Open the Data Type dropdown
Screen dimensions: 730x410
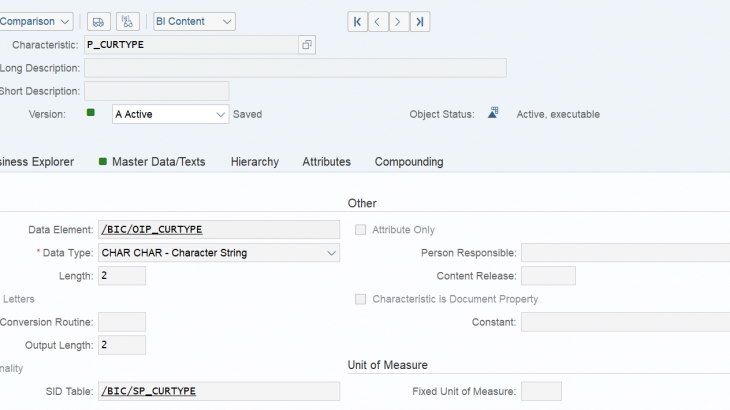coord(219,253)
